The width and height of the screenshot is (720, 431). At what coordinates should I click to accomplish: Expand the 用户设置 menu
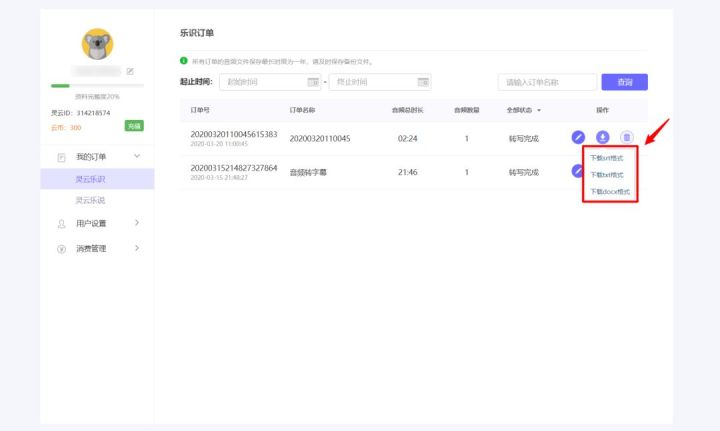(137, 222)
